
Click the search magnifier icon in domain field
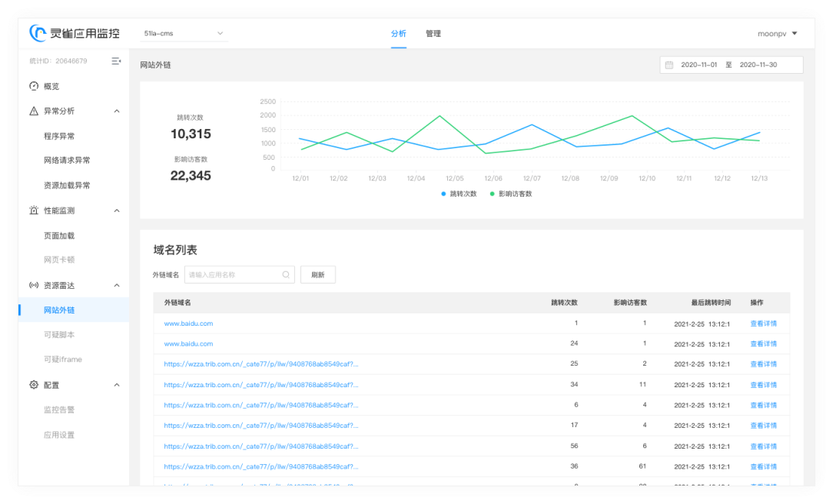[286, 274]
